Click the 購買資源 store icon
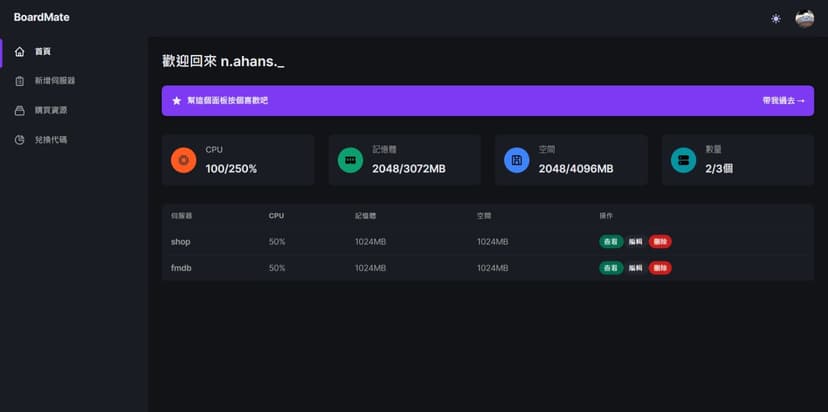 [x=19, y=110]
